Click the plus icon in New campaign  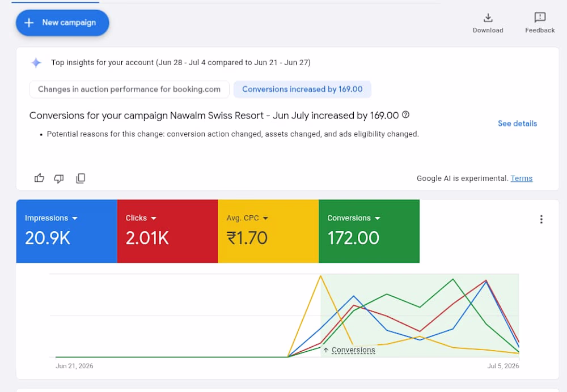(29, 23)
